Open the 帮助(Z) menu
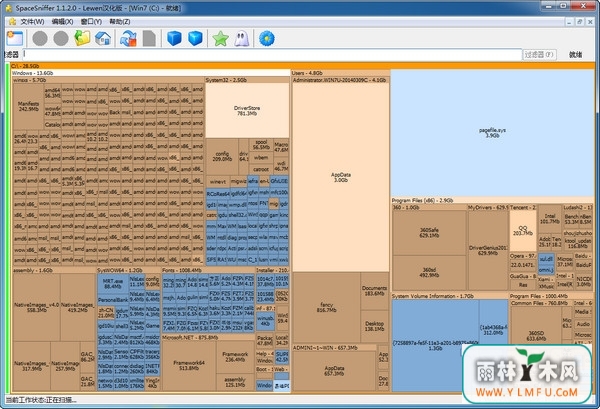 120,21
